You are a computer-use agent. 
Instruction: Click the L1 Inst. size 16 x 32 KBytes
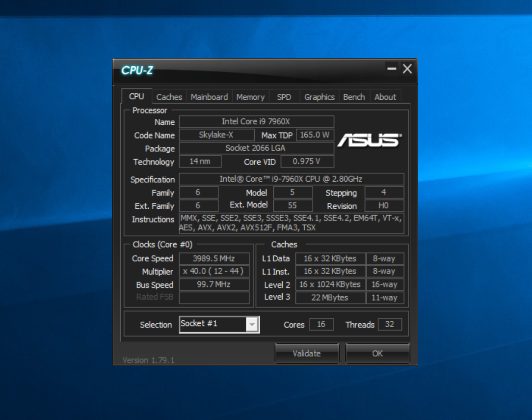pyautogui.click(x=330, y=271)
